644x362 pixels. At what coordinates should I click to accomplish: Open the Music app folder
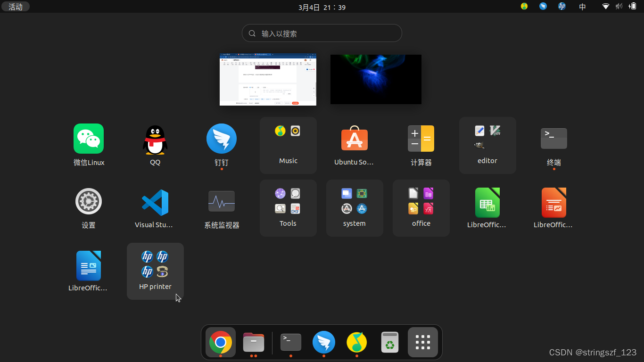pyautogui.click(x=288, y=146)
